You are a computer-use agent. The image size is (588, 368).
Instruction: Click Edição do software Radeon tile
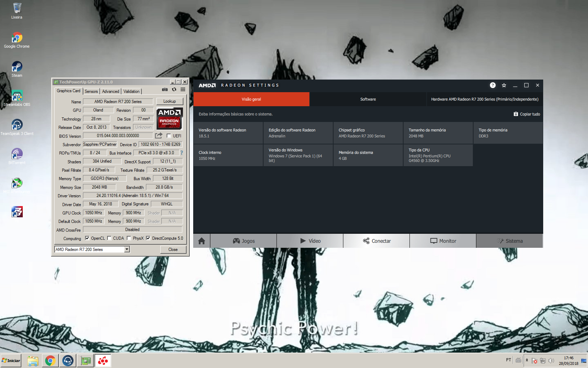tap(298, 133)
